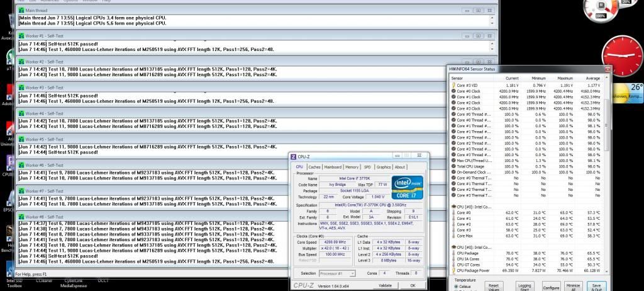Click the CPU-Z purple Z title icon

(x=294, y=156)
